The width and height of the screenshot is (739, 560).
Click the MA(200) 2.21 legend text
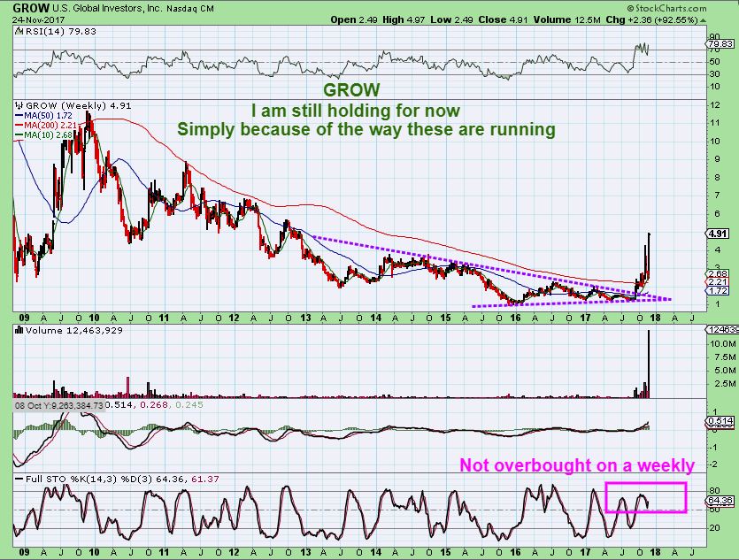pos(51,126)
